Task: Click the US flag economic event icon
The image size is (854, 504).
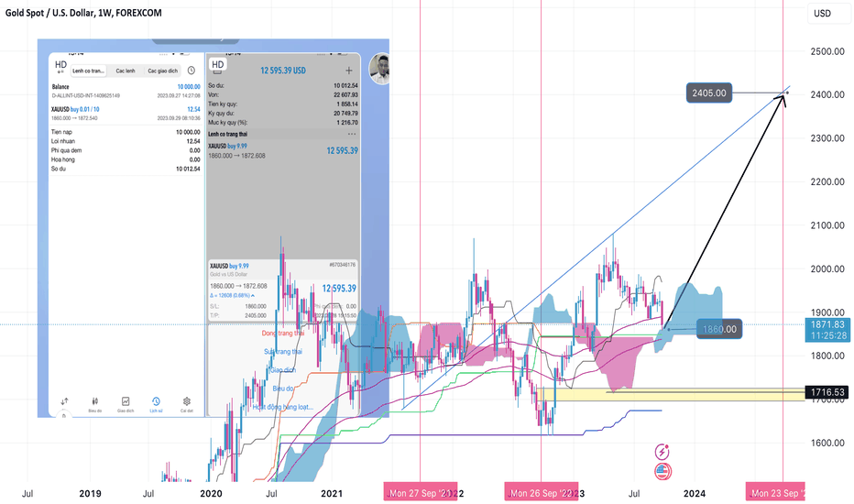Action: [662, 471]
